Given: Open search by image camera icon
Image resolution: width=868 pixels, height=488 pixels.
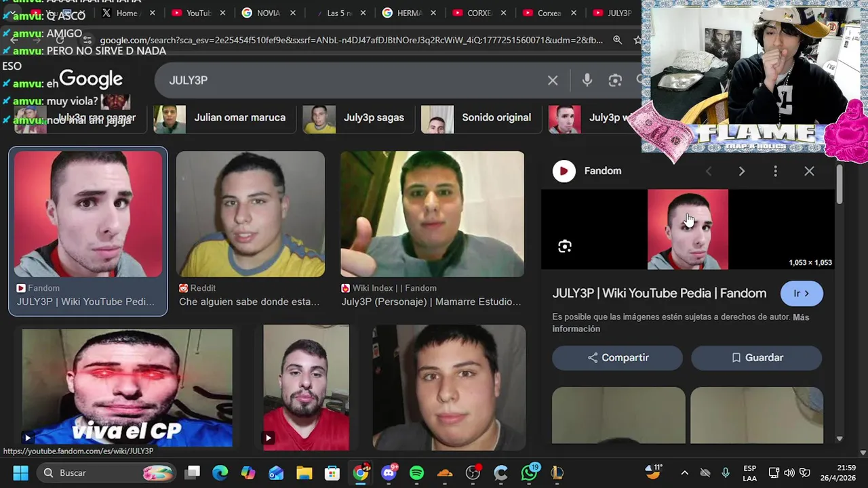Looking at the screenshot, I should click(x=615, y=81).
